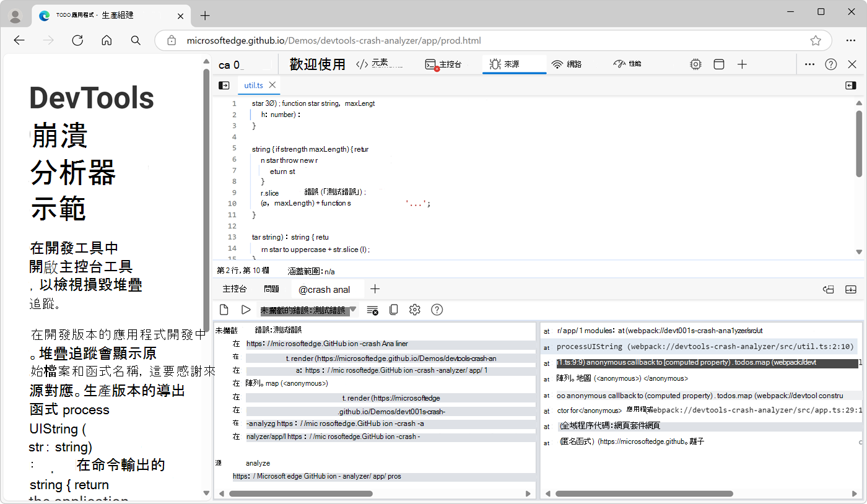This screenshot has height=504, width=867.
Task: Click the change dock location icon
Action: click(x=718, y=64)
